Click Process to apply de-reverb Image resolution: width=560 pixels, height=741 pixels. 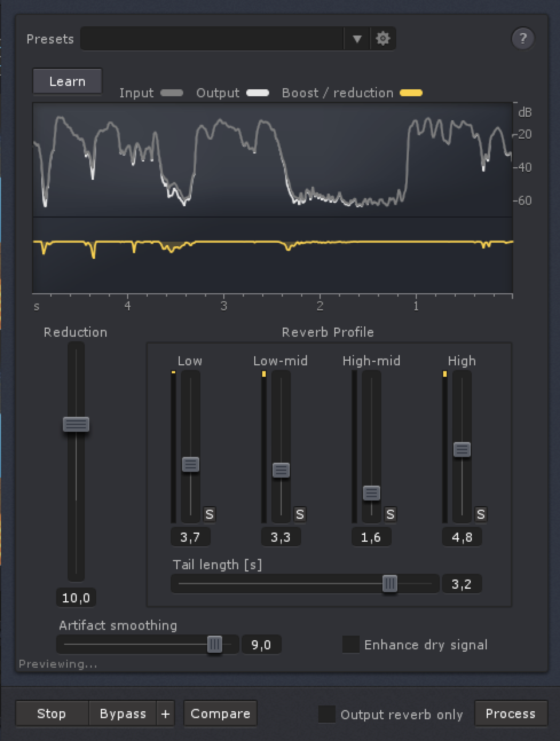510,714
